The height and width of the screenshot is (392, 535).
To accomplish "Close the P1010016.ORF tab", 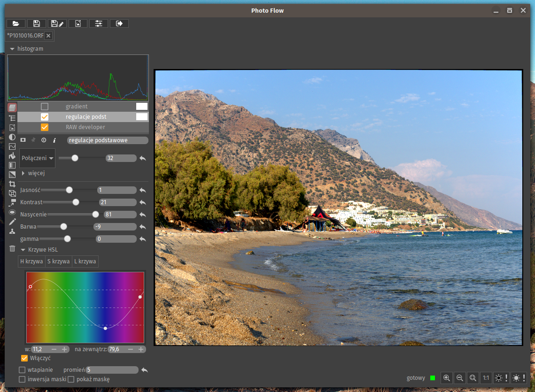I will point(48,36).
